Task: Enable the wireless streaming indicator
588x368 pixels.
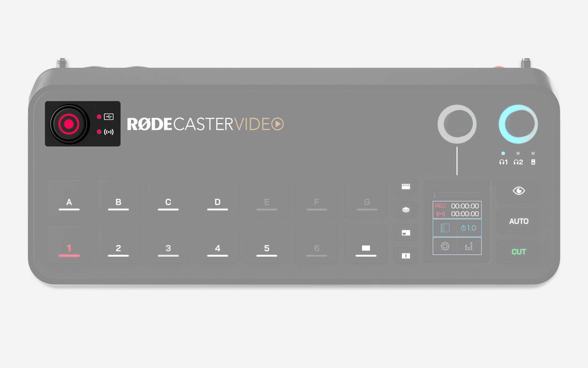Action: coord(107,138)
